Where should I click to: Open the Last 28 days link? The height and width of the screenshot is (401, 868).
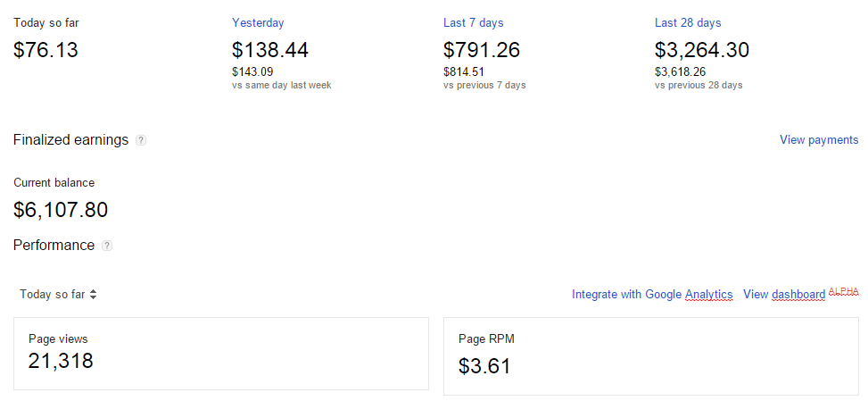(x=688, y=23)
